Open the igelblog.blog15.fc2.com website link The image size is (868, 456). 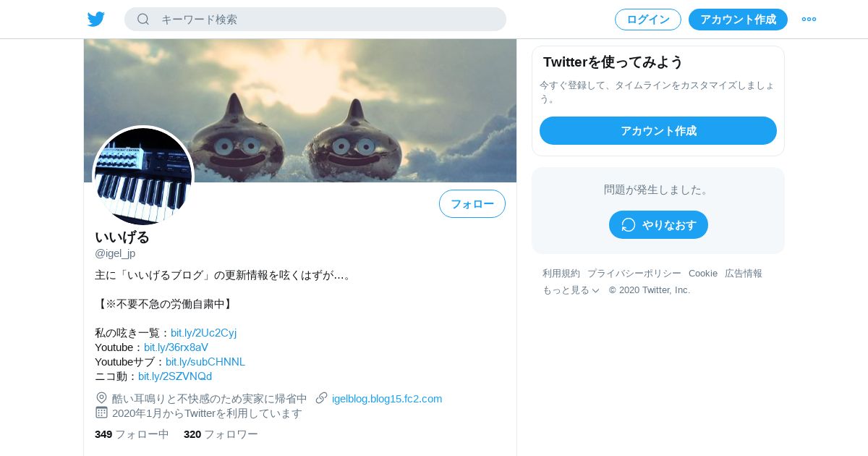pos(387,399)
